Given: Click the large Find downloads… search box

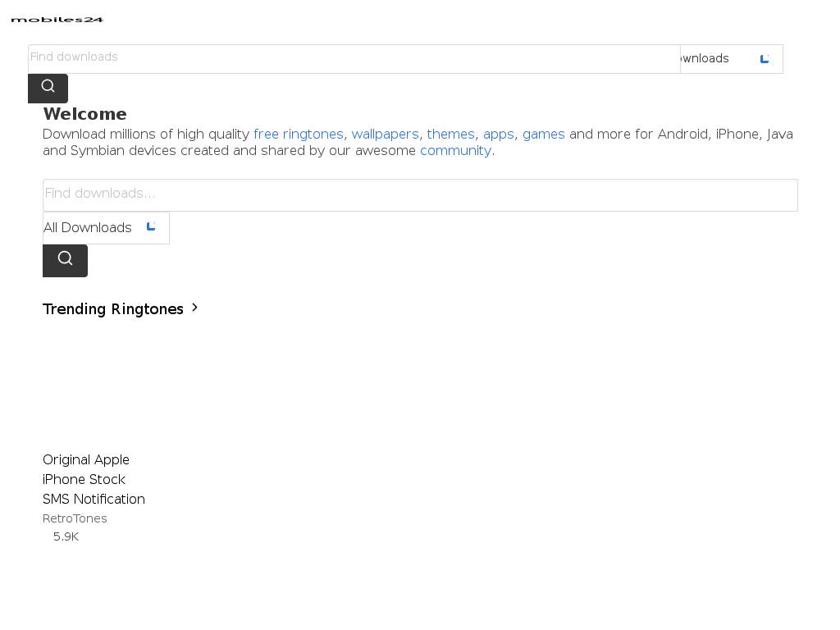Looking at the screenshot, I should coord(419,194).
